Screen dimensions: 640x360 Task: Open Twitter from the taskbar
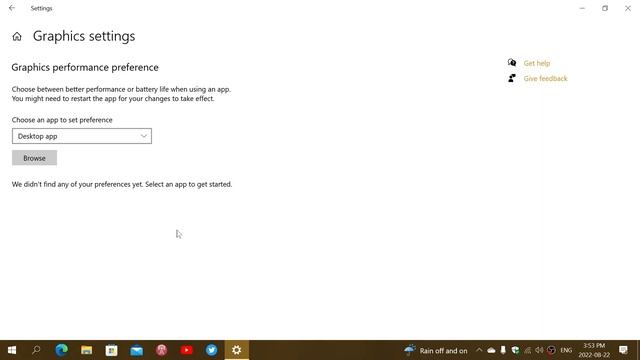tap(211, 350)
